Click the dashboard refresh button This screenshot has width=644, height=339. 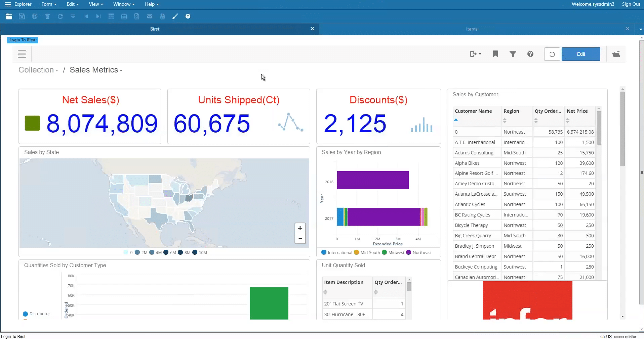(552, 54)
